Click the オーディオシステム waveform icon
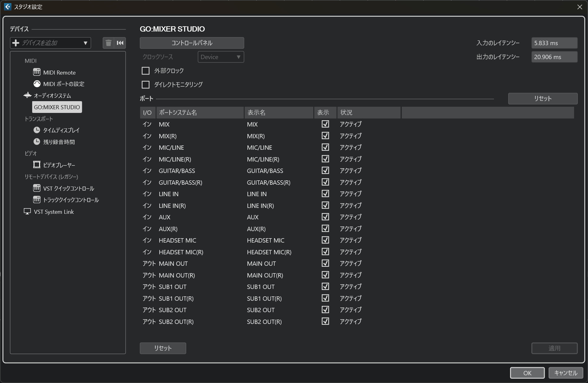 click(x=28, y=95)
